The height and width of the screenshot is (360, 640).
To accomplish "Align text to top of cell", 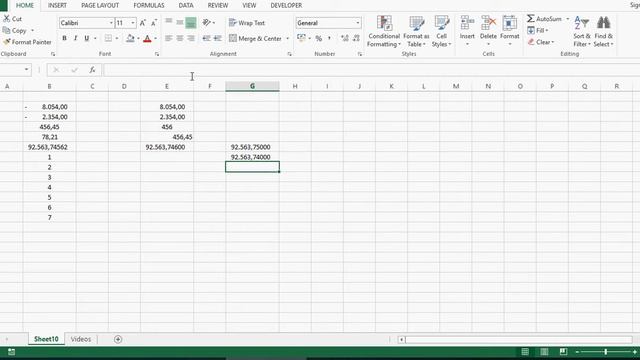I will pyautogui.click(x=169, y=22).
